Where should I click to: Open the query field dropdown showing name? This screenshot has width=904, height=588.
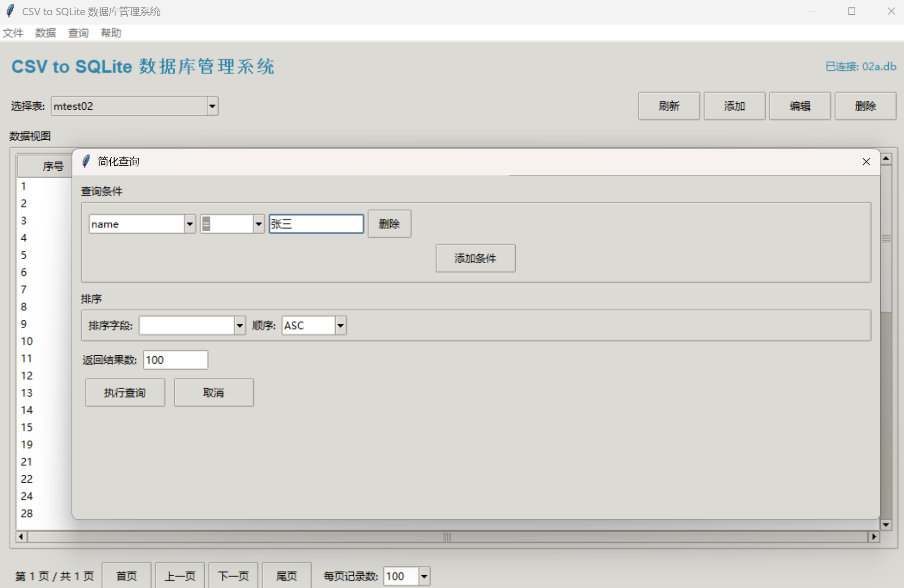(x=189, y=223)
